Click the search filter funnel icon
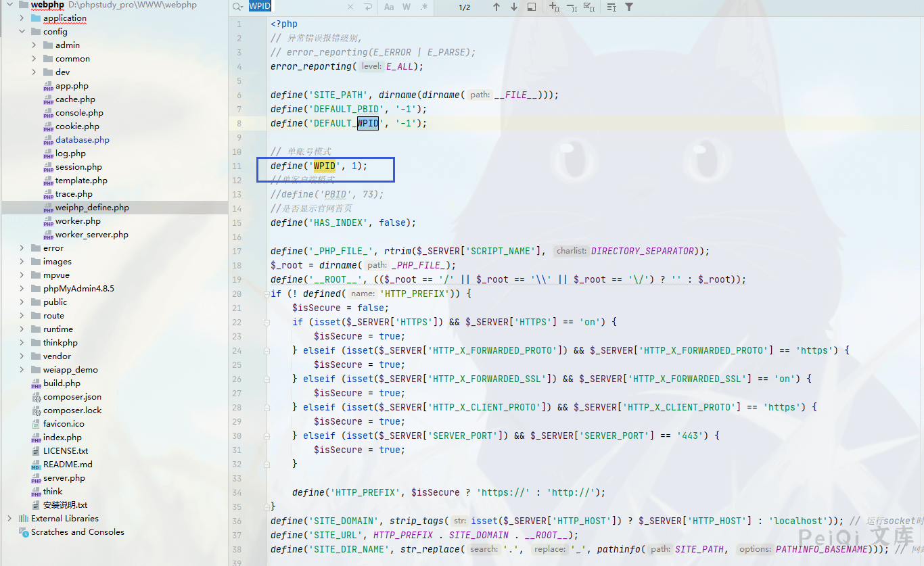The image size is (924, 566). 629,7
